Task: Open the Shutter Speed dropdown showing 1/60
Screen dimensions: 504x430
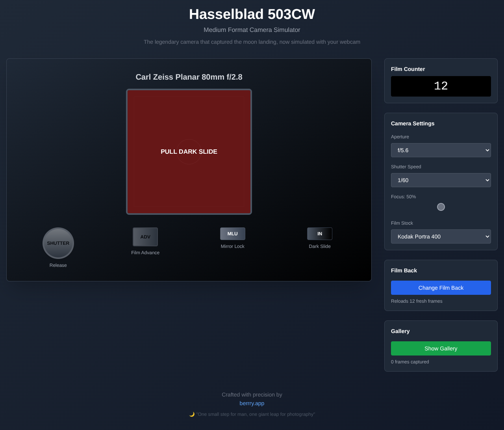Action: click(441, 180)
